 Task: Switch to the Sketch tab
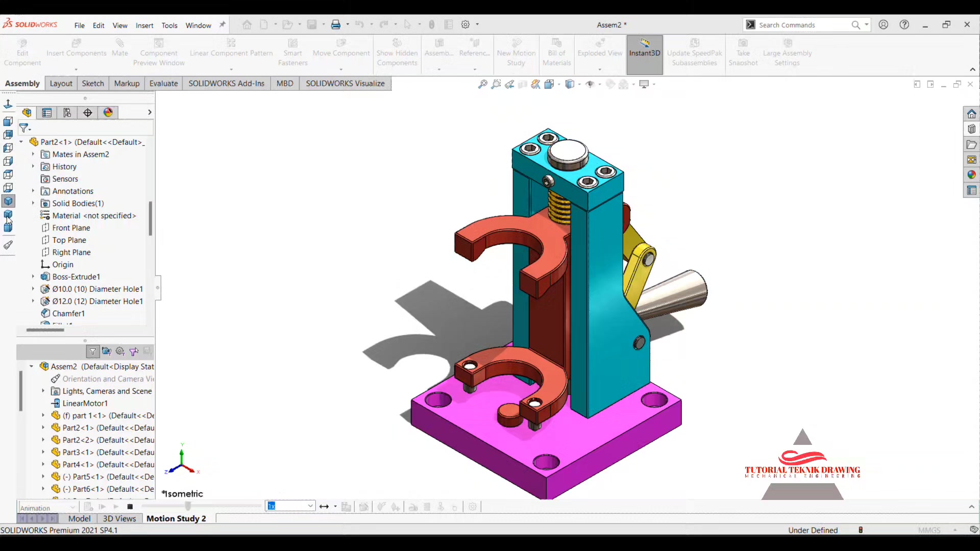click(x=93, y=84)
